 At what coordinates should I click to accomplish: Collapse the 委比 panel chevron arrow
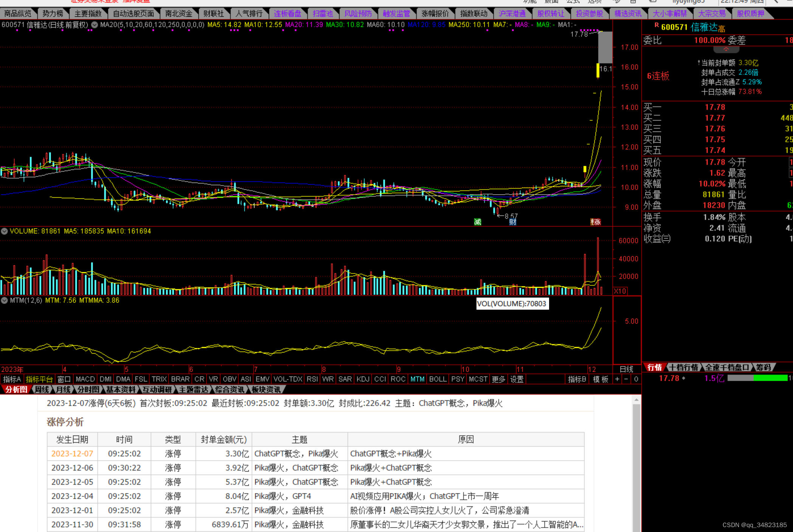[726, 50]
